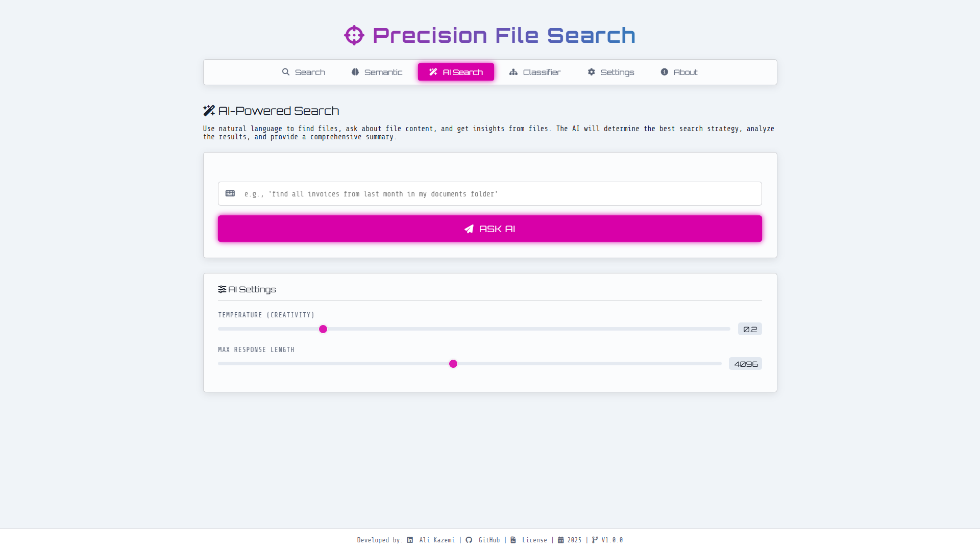Click the keyboard icon in the query field
Screen dimensions: 980x551
(x=230, y=193)
